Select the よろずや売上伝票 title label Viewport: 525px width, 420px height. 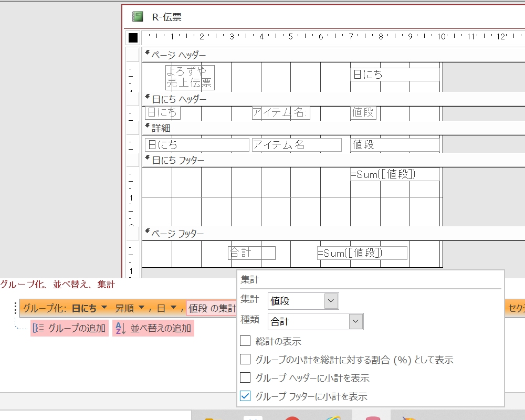pyautogui.click(x=190, y=77)
